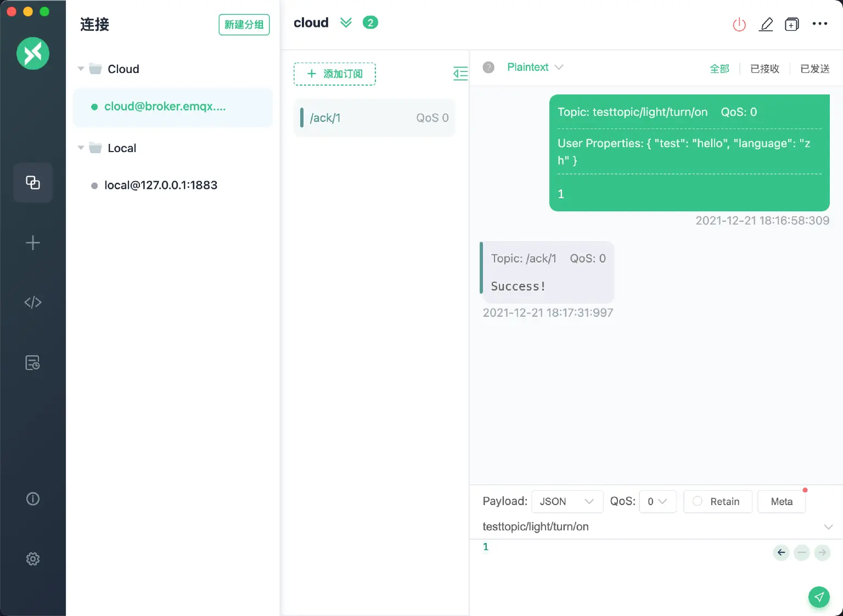Open the Log viewer sidebar icon
This screenshot has width=843, height=616.
click(x=33, y=362)
